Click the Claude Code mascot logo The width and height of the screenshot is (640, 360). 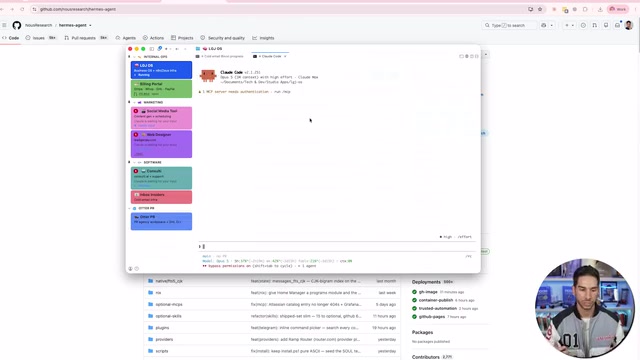(x=208, y=76)
